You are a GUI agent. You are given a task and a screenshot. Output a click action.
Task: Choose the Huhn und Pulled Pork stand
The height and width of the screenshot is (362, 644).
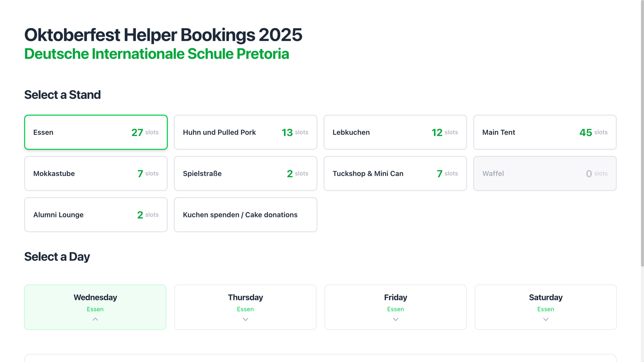tap(245, 132)
